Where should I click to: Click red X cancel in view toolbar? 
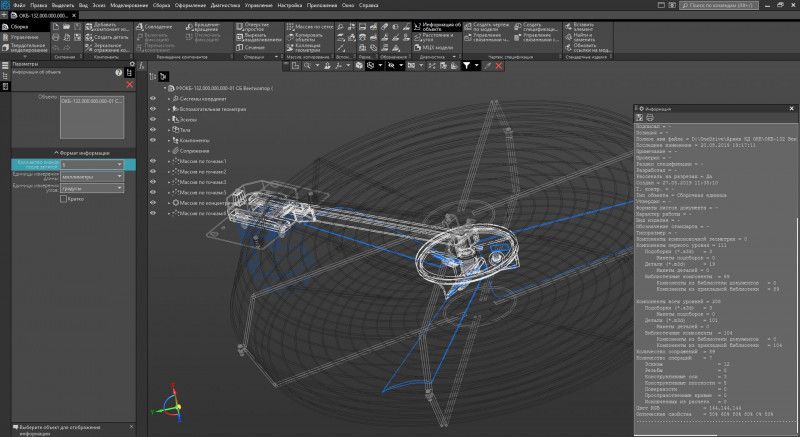pyautogui.click(x=499, y=66)
